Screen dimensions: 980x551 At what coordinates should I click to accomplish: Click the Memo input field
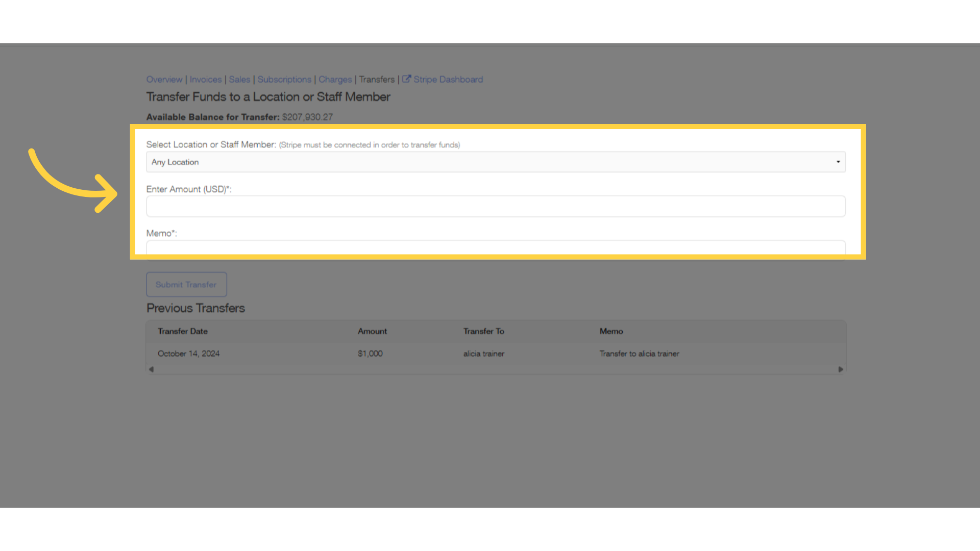496,247
